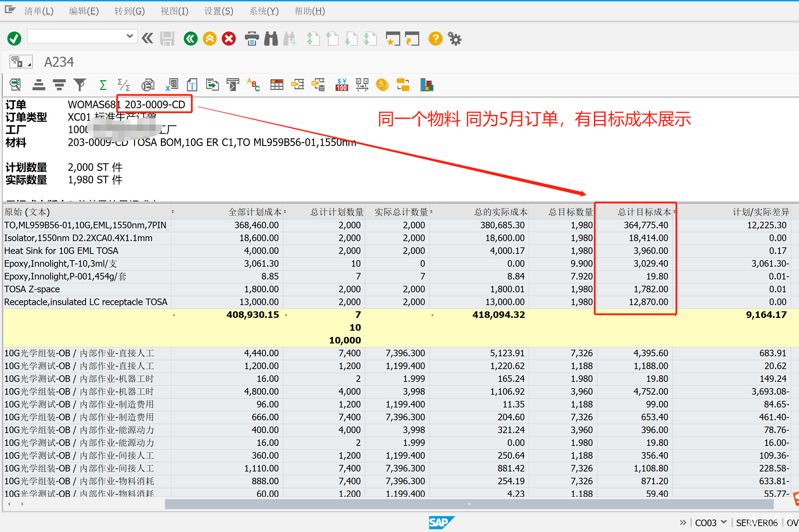Open the 转到(G) menu
The image size is (799, 532).
pyautogui.click(x=129, y=11)
